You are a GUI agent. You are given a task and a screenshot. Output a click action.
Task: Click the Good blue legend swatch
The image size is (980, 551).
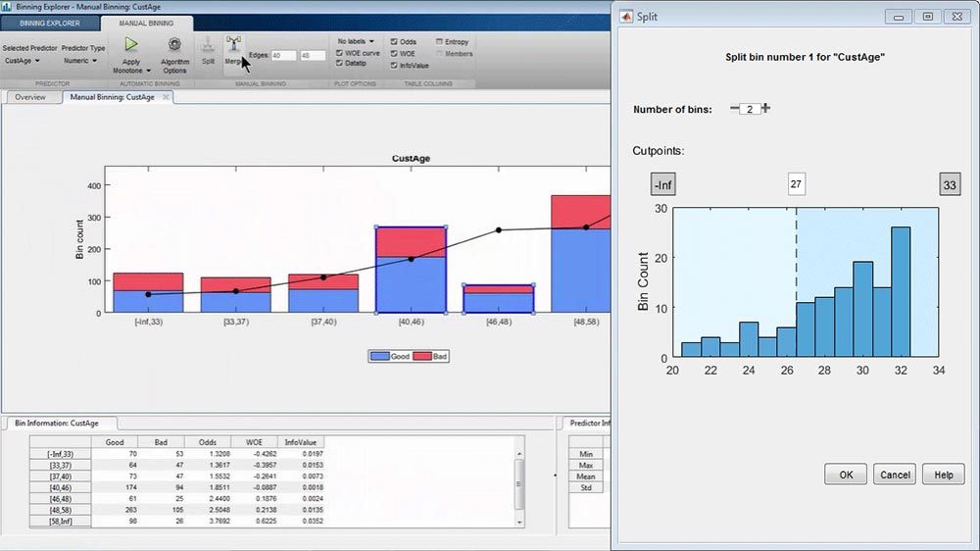coord(379,357)
